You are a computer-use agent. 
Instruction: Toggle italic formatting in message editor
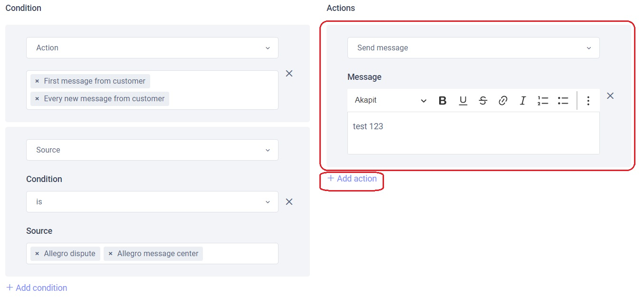523,100
